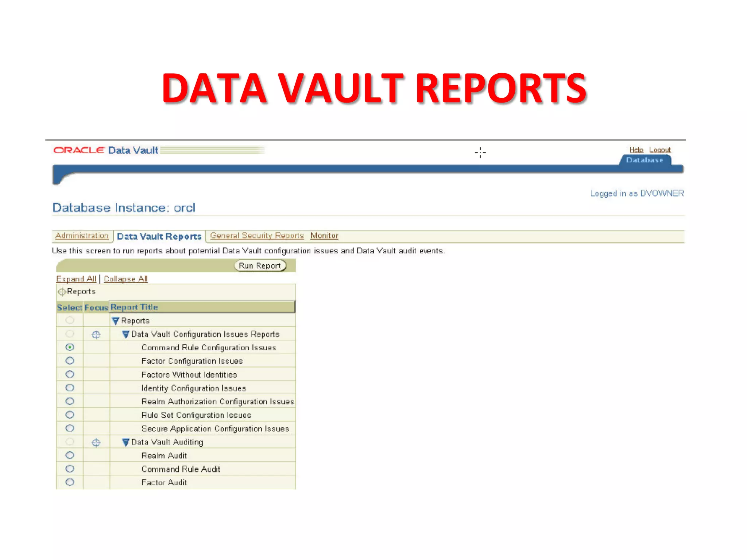Select Factor Audit radio button
The image size is (747, 560).
click(70, 482)
